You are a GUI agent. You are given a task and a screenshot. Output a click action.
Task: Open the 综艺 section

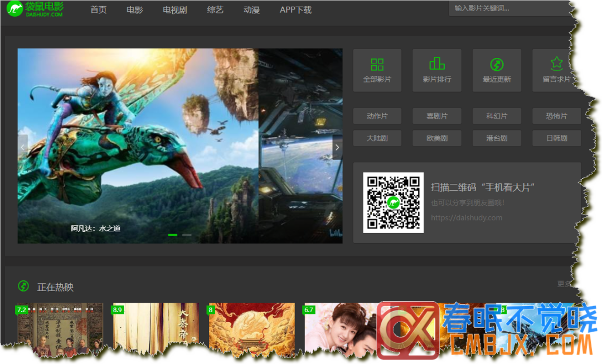tap(215, 9)
